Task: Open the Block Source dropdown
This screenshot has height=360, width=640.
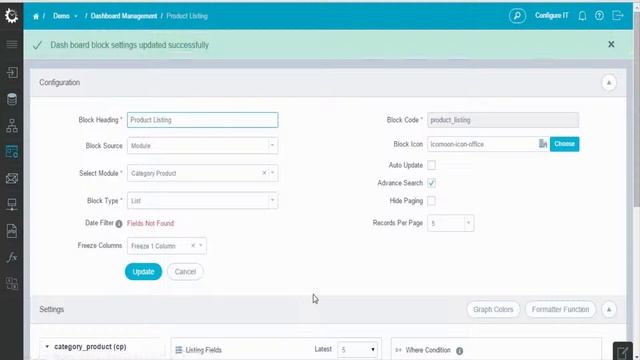Action: (202, 145)
